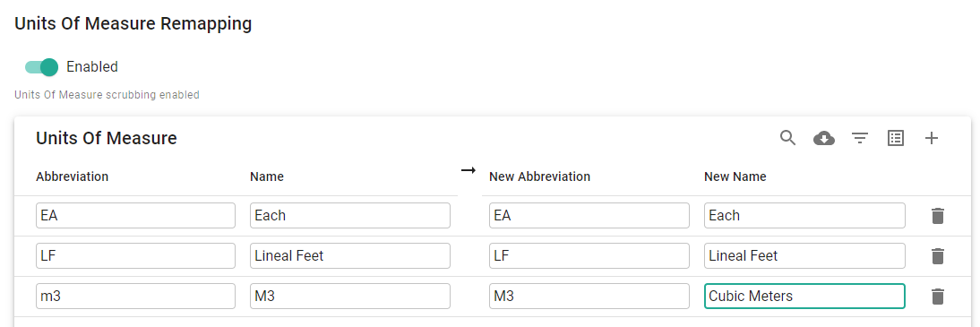The image size is (980, 327).
Task: Add a new unit with plus icon
Action: pos(932,138)
